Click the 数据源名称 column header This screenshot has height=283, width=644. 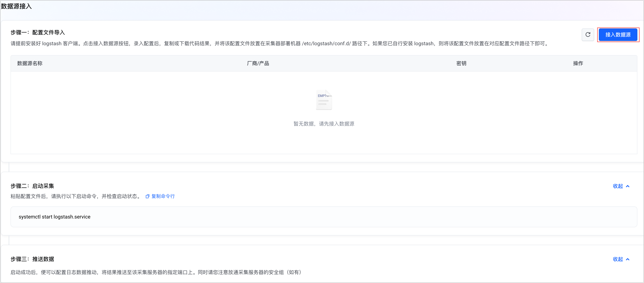pos(30,63)
